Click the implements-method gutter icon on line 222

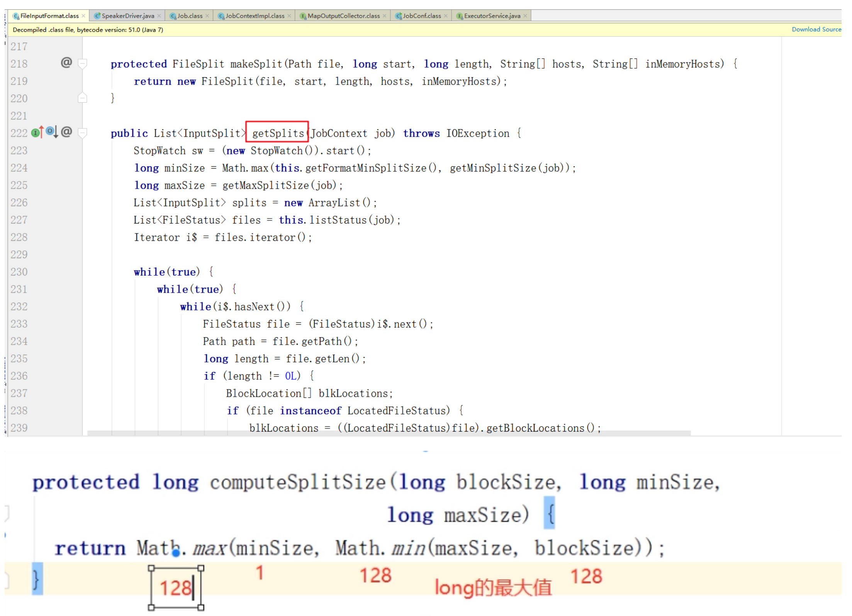[37, 133]
